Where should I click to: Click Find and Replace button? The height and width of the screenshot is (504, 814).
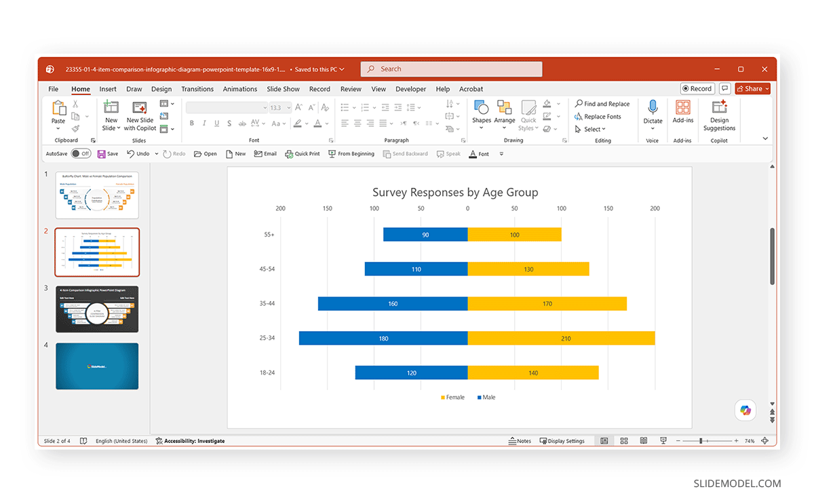[602, 104]
